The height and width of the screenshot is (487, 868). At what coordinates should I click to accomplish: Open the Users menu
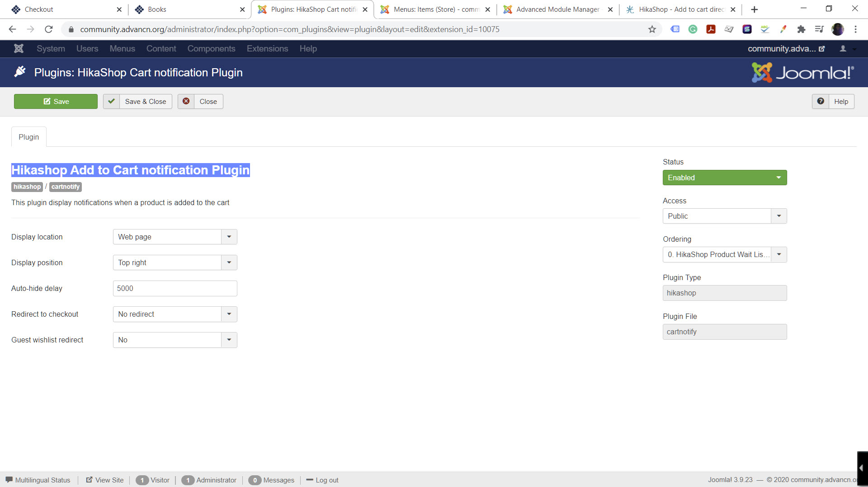[87, 48]
